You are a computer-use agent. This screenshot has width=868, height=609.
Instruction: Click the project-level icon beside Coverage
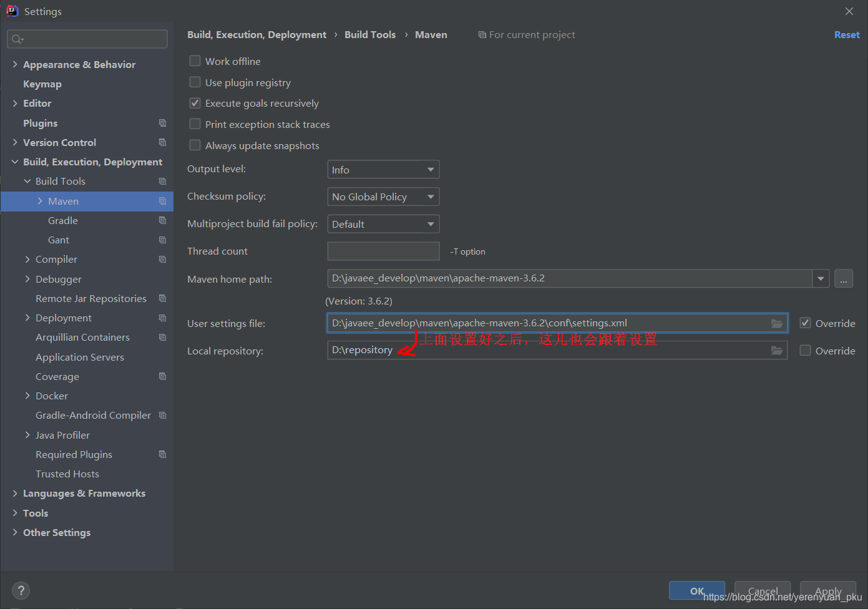162,376
